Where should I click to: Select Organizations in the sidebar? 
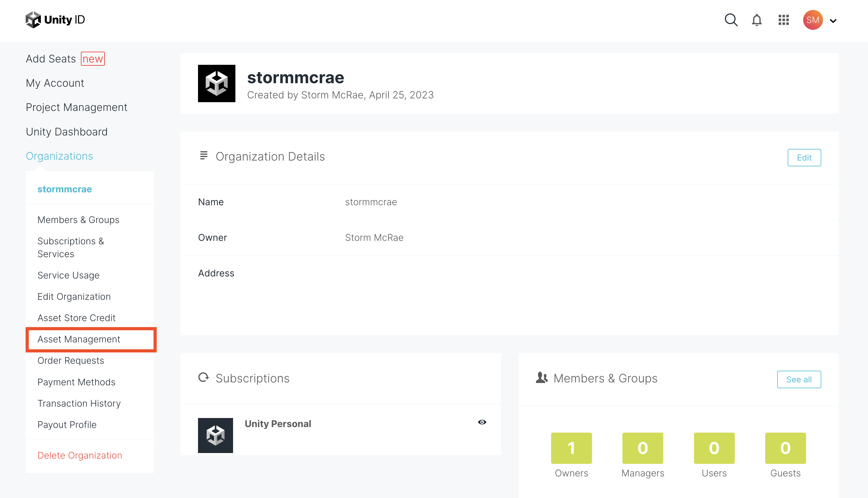coord(60,156)
